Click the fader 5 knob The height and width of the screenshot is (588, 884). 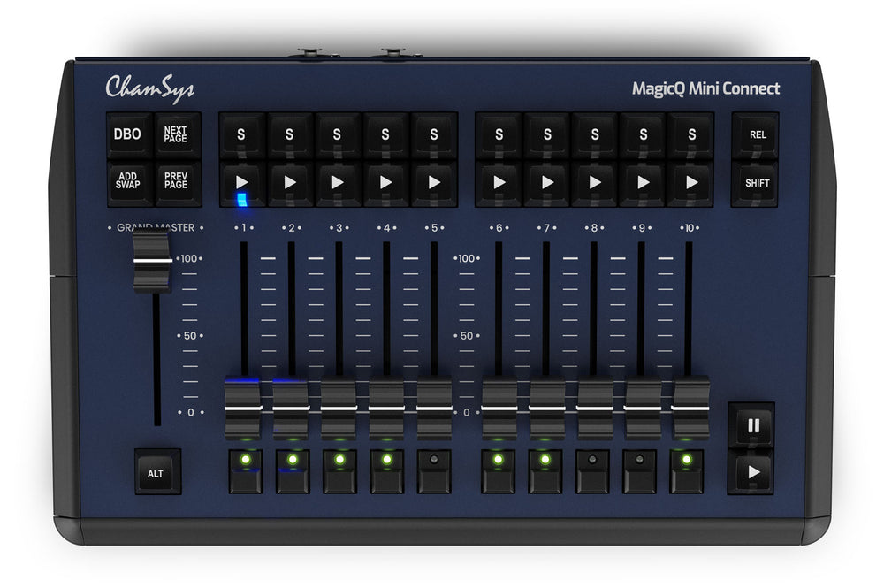pyautogui.click(x=435, y=407)
